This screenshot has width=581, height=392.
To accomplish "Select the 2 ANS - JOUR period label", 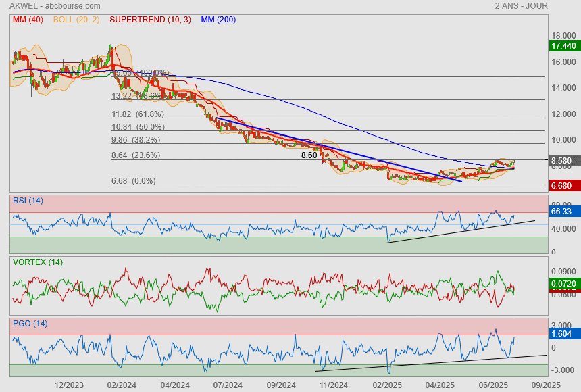I will (x=522, y=6).
